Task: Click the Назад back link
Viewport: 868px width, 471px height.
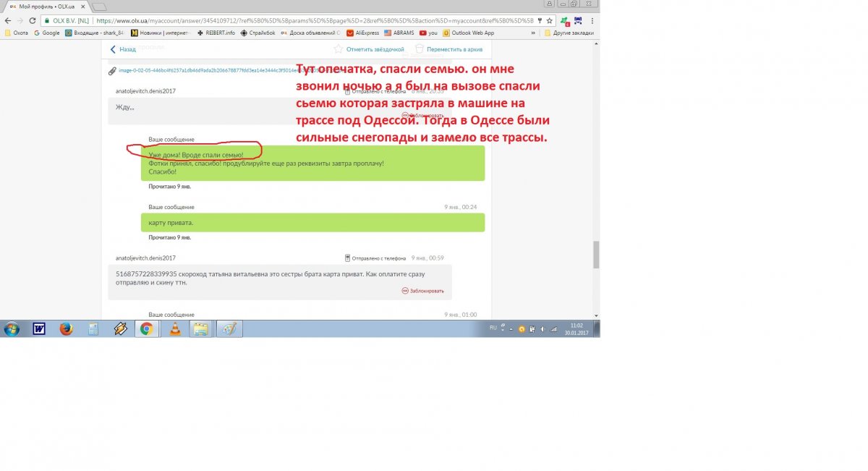Action: [123, 49]
